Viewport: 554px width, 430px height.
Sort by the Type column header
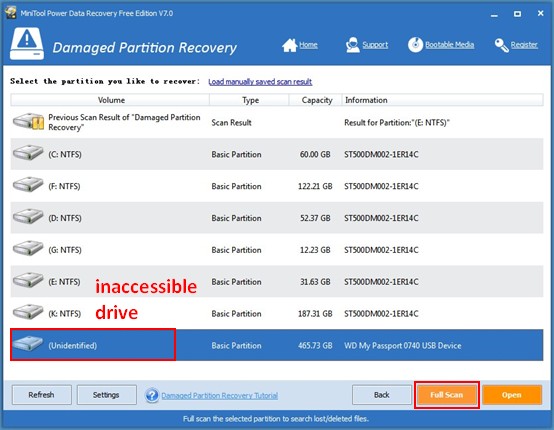click(249, 100)
